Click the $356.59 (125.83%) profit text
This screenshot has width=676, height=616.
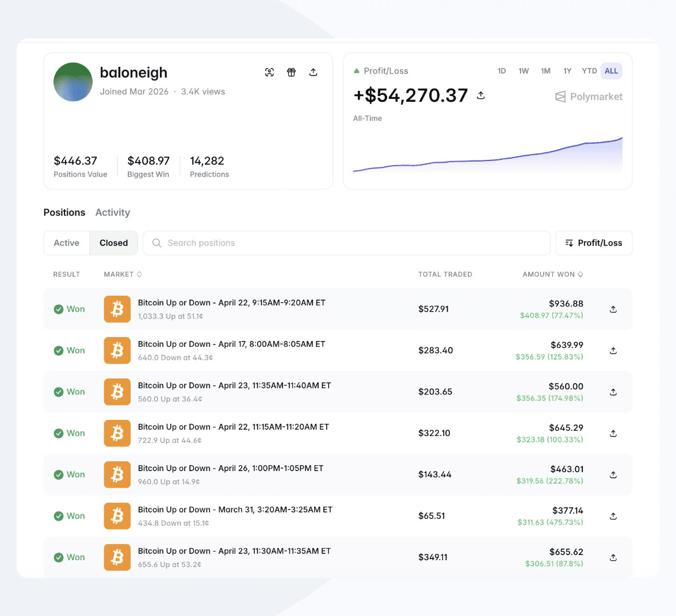549,357
